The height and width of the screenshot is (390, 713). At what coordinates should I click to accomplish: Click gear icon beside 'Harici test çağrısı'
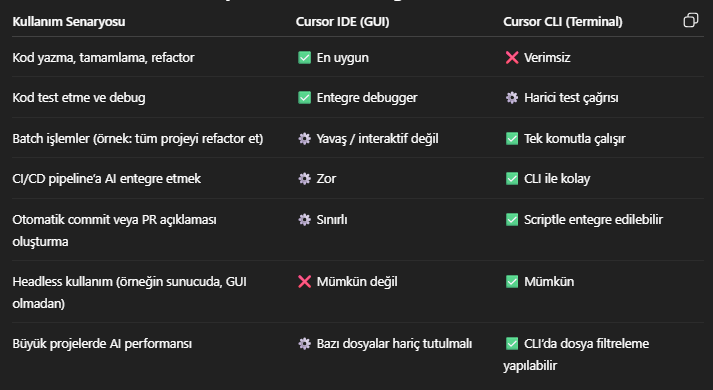(512, 97)
